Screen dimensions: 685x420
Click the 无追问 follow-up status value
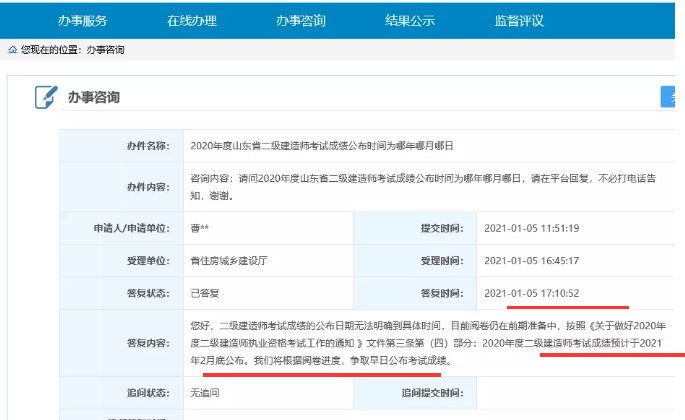click(208, 394)
